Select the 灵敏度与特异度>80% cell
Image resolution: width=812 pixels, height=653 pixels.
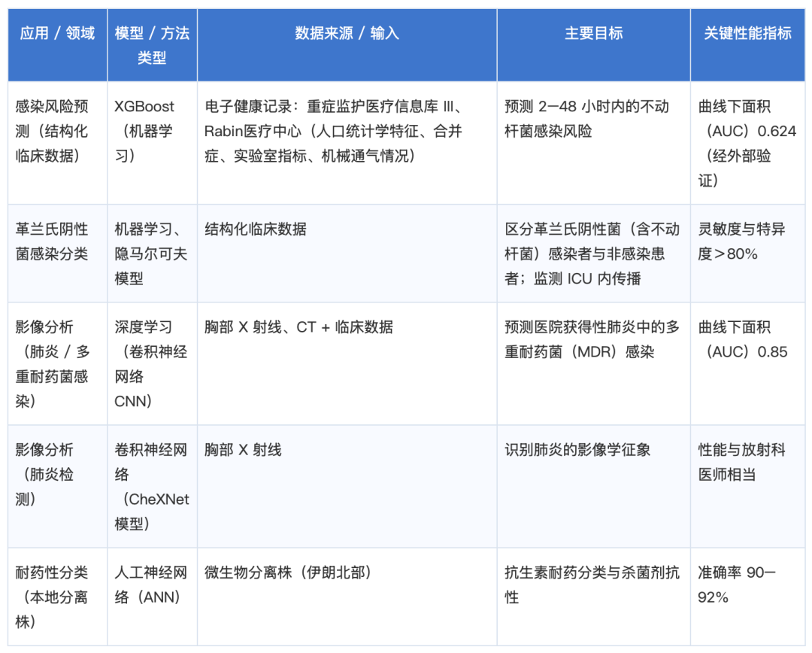[747, 254]
